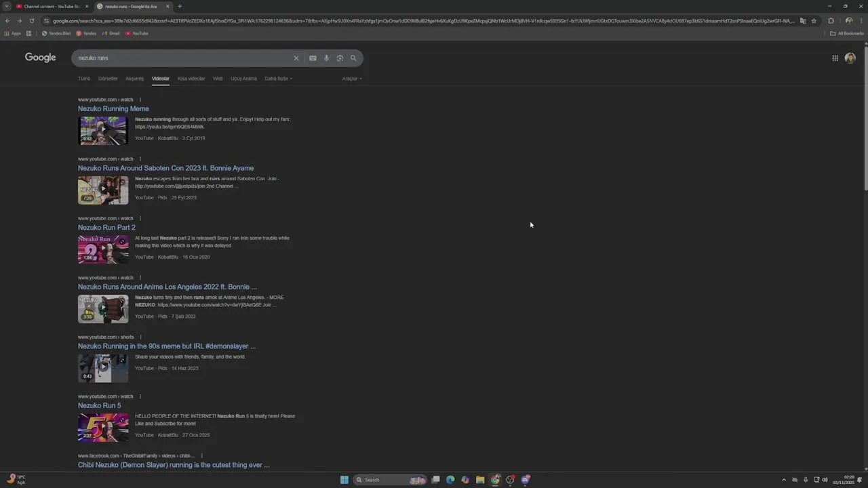The height and width of the screenshot is (488, 868).
Task: Play the Nezuko Run 5 thumbnail
Action: tap(103, 428)
